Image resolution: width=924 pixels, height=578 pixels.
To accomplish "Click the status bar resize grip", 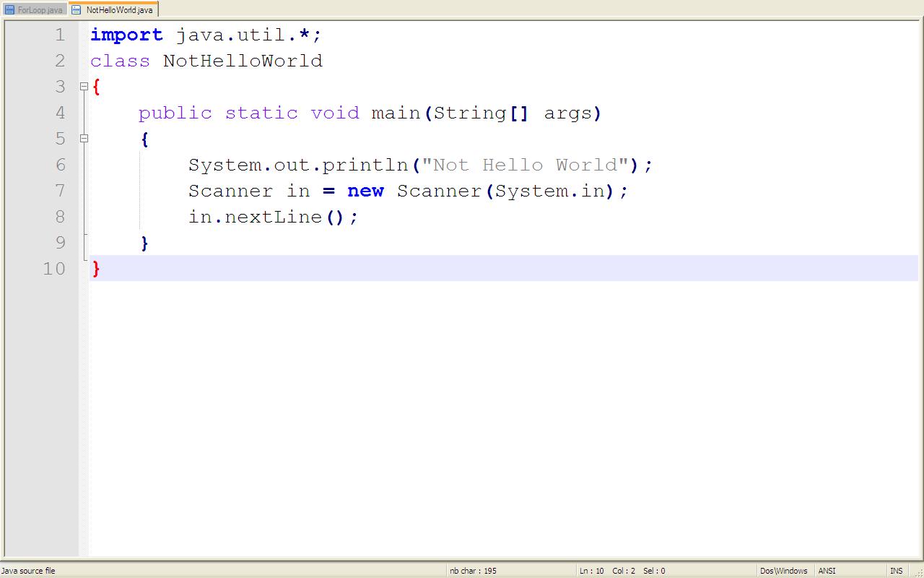I will coord(918,571).
